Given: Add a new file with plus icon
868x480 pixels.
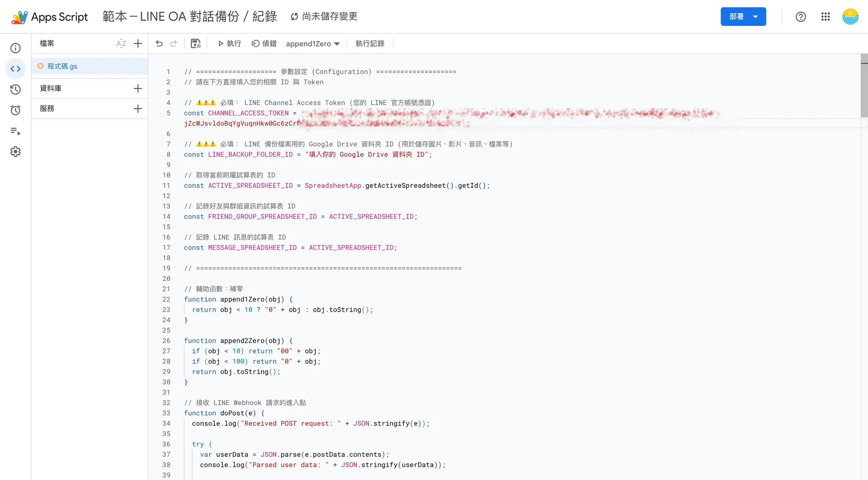Looking at the screenshot, I should coord(138,43).
